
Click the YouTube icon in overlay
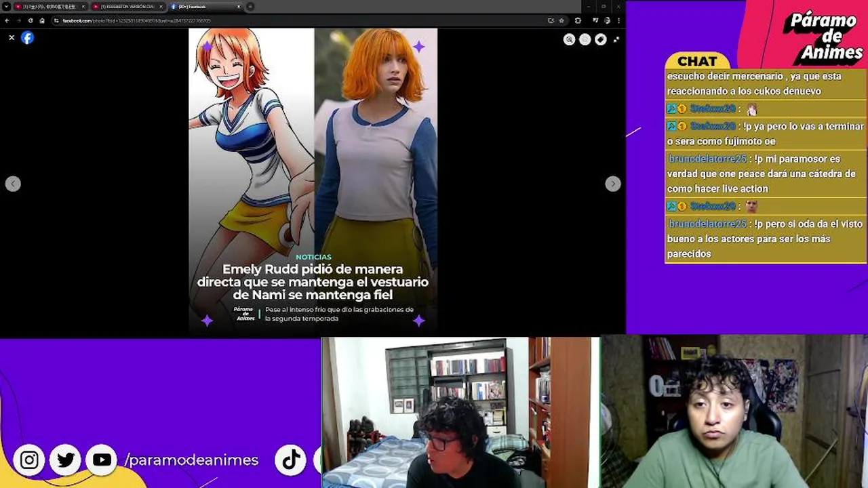tap(102, 460)
